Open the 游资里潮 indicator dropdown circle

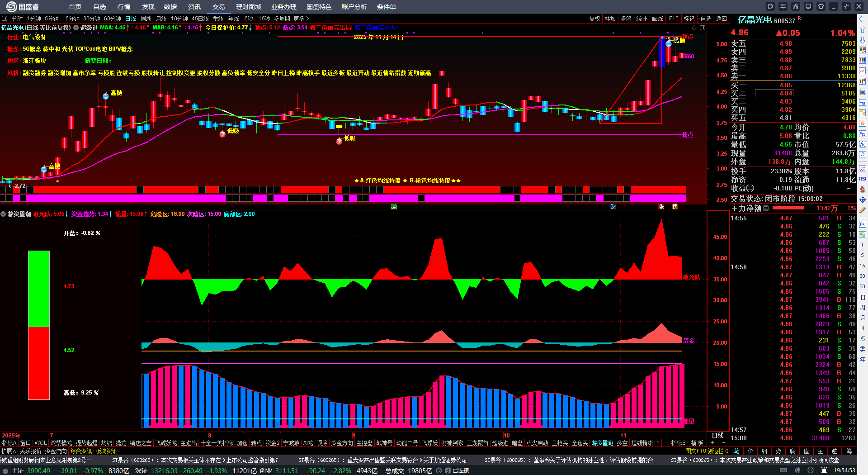coord(3,214)
